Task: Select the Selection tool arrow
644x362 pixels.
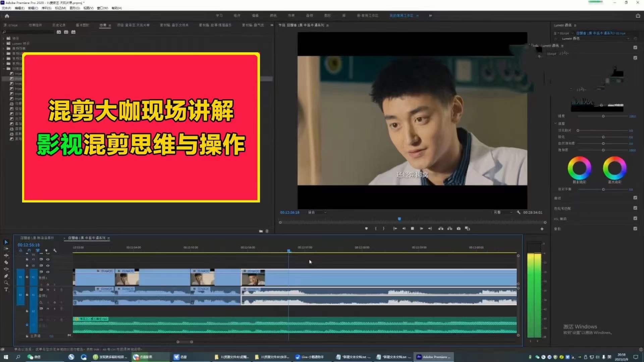Action: pos(6,242)
